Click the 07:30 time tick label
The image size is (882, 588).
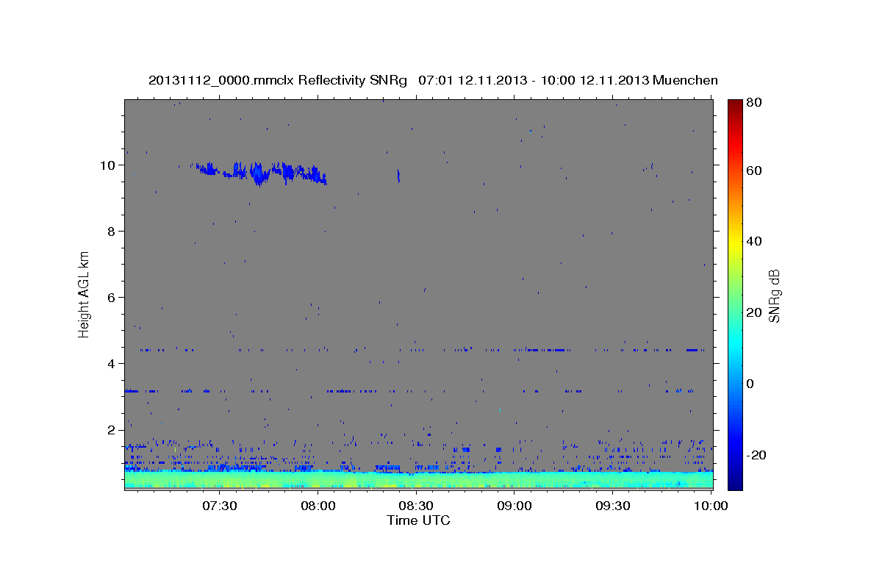pyautogui.click(x=220, y=506)
